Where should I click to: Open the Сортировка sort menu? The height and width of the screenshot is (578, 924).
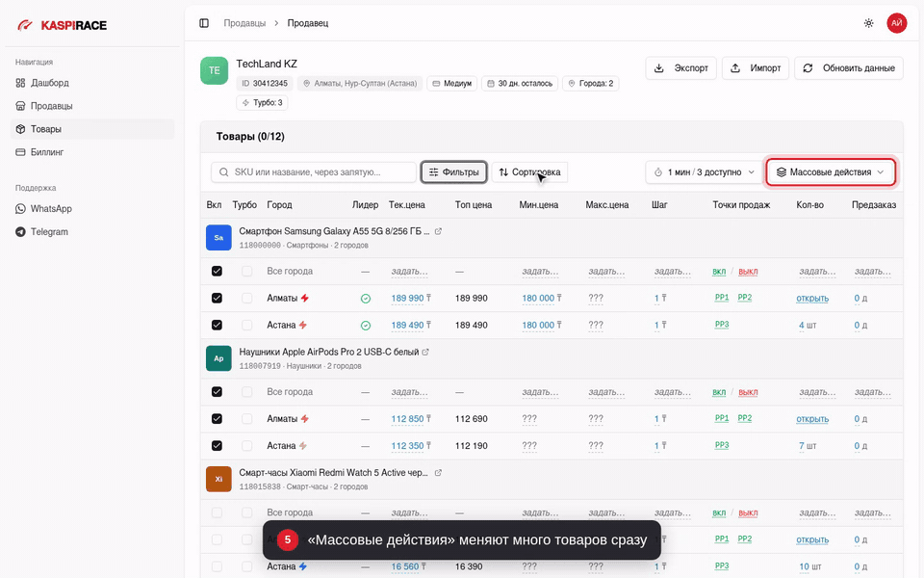click(529, 172)
